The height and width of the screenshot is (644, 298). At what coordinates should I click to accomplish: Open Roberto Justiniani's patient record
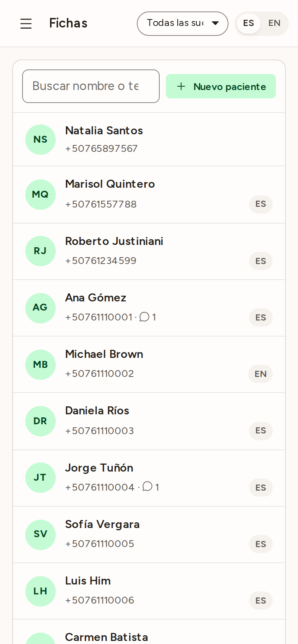[x=149, y=251]
